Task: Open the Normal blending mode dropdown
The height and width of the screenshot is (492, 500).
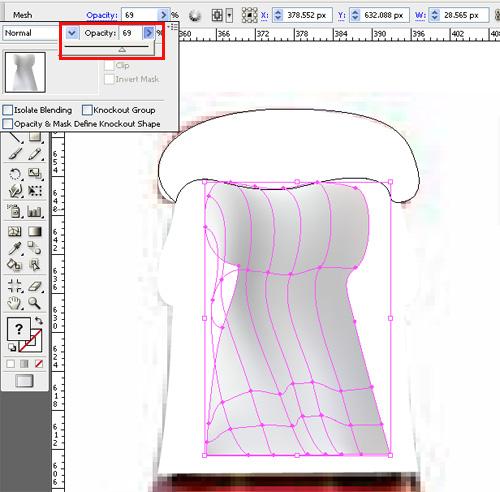Action: click(x=72, y=33)
